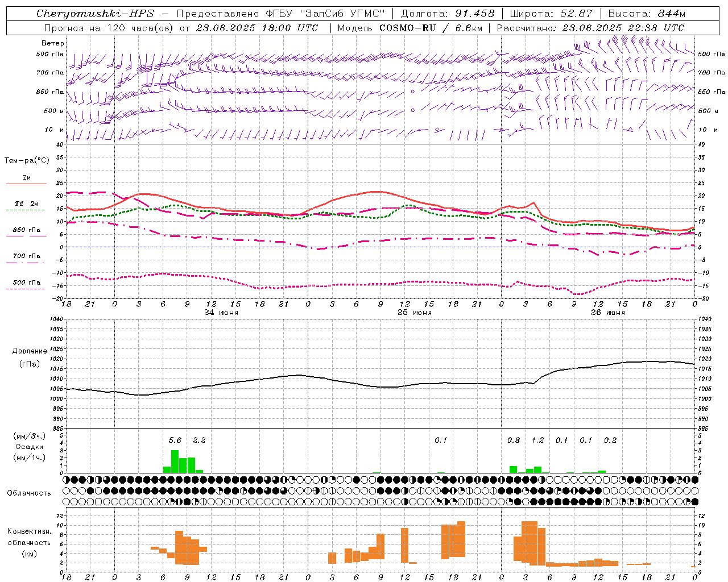Click the Долгота: 91.458 value
Viewport: 728px width, 582px height.
pyautogui.click(x=448, y=14)
